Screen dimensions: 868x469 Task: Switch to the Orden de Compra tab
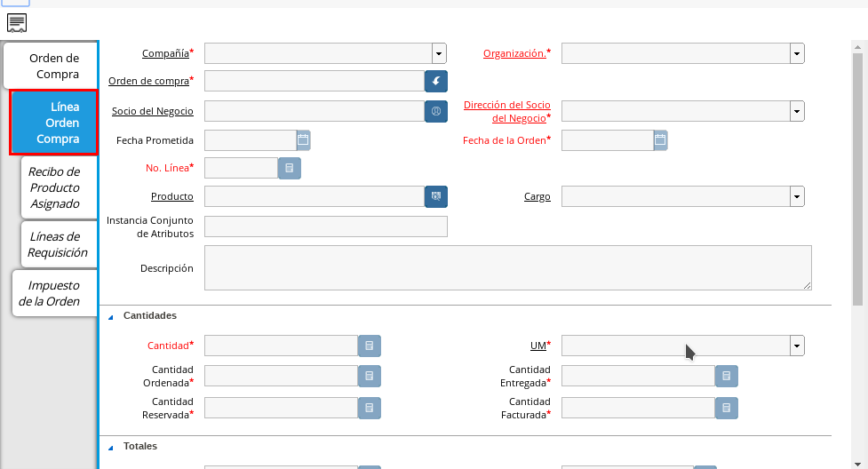tap(53, 67)
